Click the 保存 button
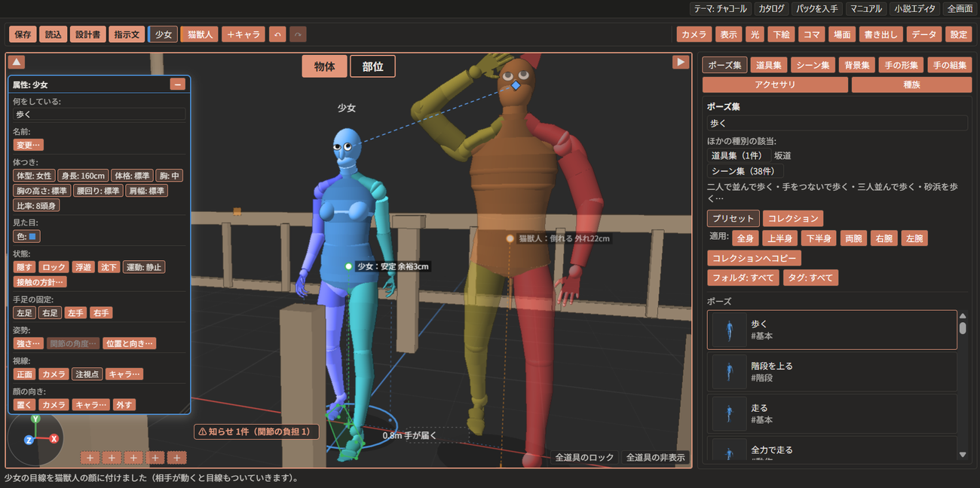This screenshot has height=488, width=980. 23,34
